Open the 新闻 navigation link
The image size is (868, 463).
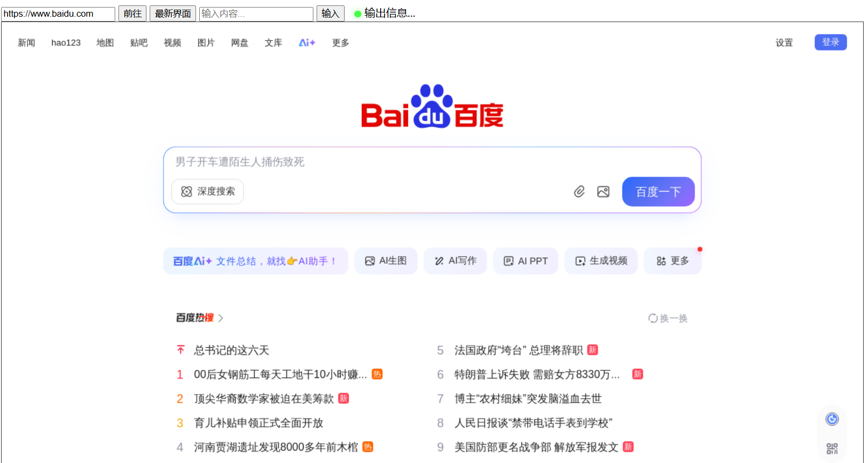point(26,43)
